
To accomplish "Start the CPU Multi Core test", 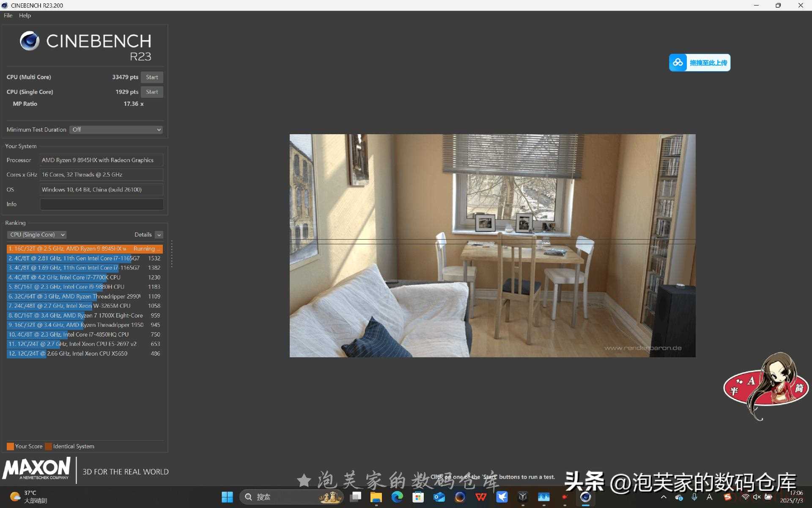I will [152, 77].
